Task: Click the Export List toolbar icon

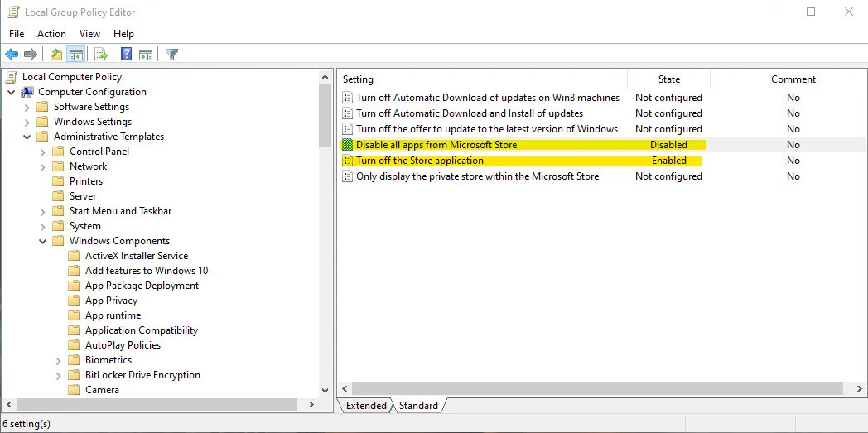Action: [x=101, y=55]
